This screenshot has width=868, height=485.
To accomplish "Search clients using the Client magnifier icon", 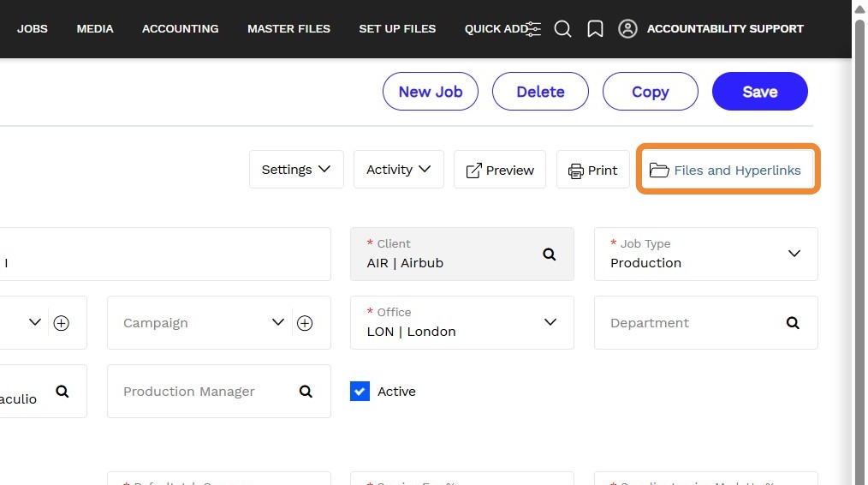I will (550, 254).
